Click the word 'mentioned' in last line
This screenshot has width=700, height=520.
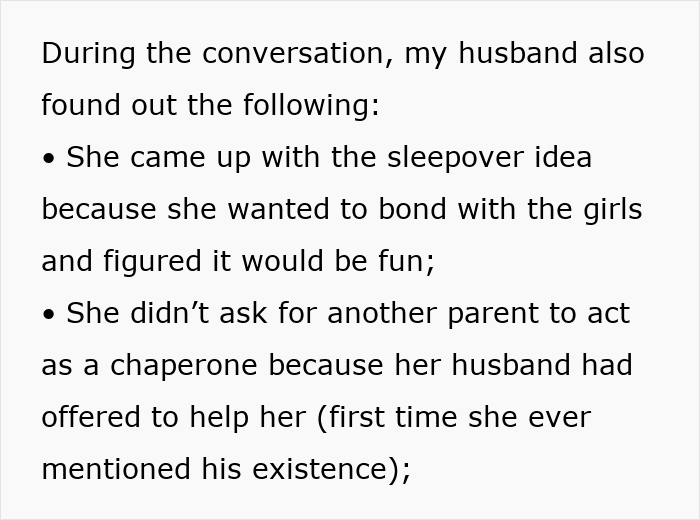click(x=116, y=469)
